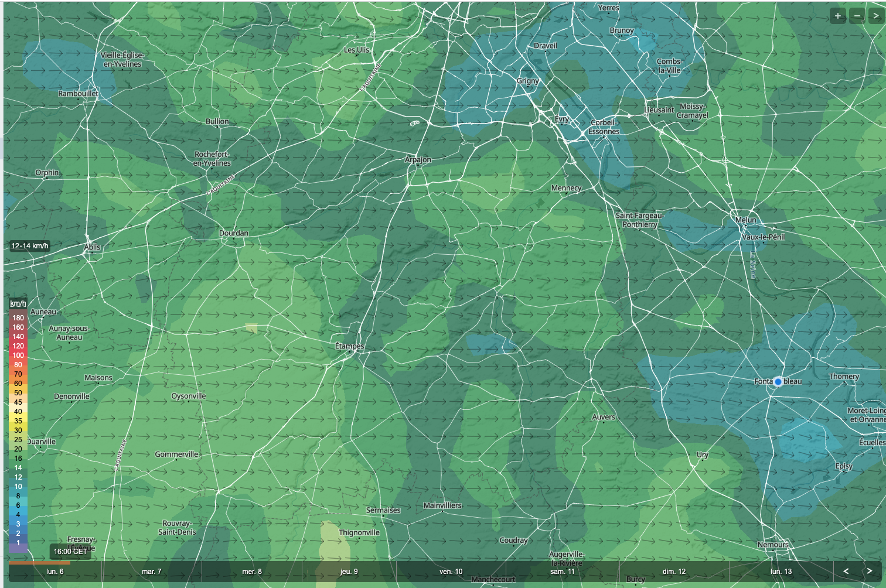Image resolution: width=886 pixels, height=588 pixels.
Task: Advance the timeline with the right arrow
Action: click(870, 571)
